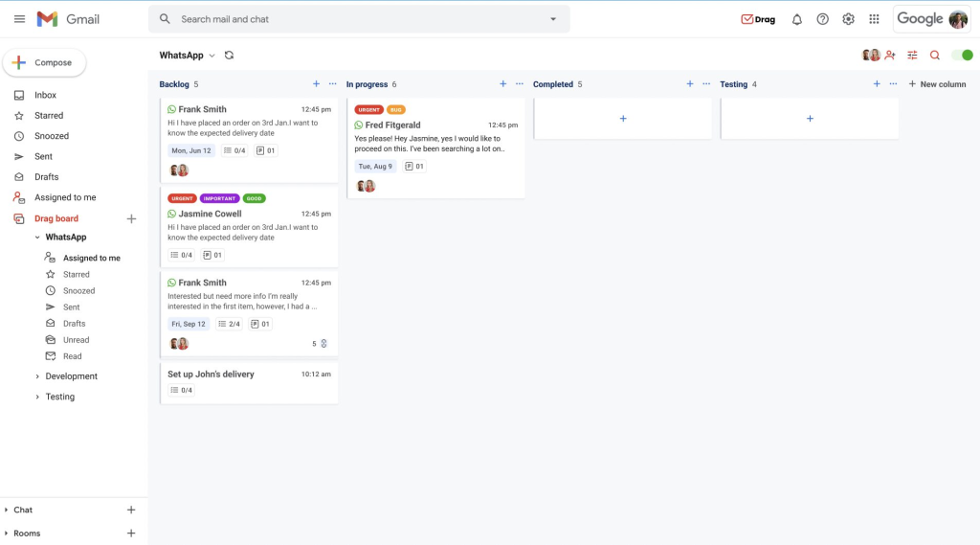The image size is (980, 545).
Task: Select the Drag board item
Action: coord(56,218)
